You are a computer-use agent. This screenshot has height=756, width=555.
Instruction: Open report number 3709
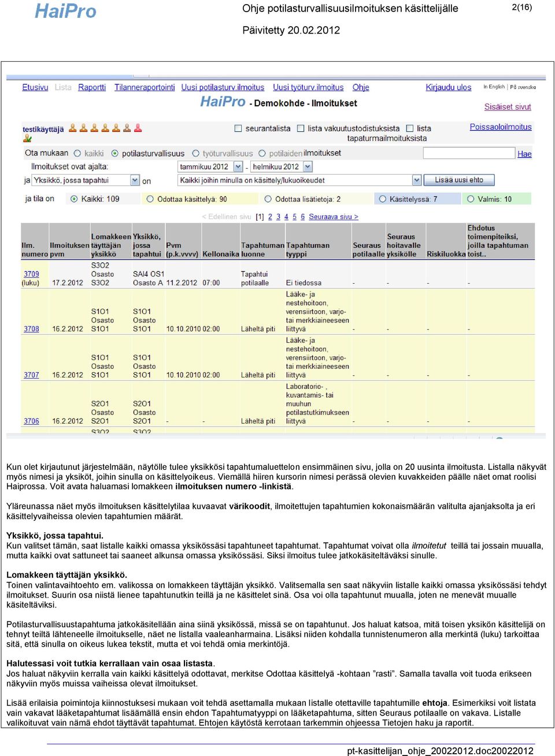click(x=31, y=274)
